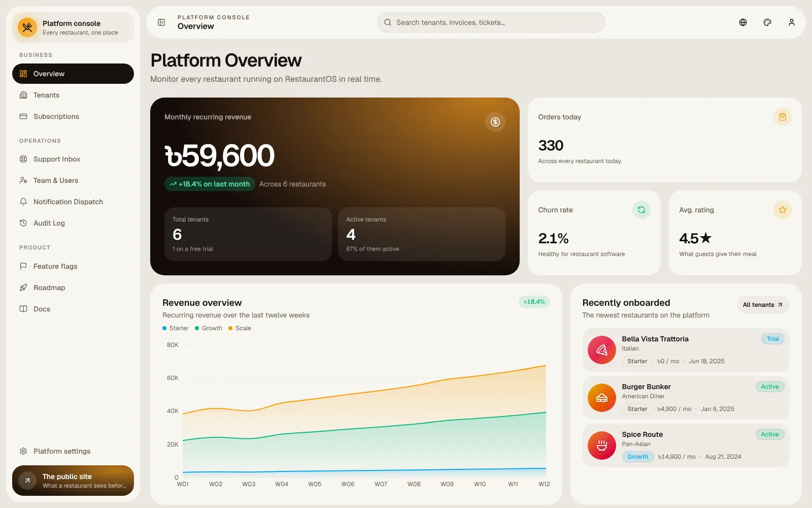Image resolution: width=812 pixels, height=508 pixels.
Task: Open Feature flags page
Action: point(73,266)
